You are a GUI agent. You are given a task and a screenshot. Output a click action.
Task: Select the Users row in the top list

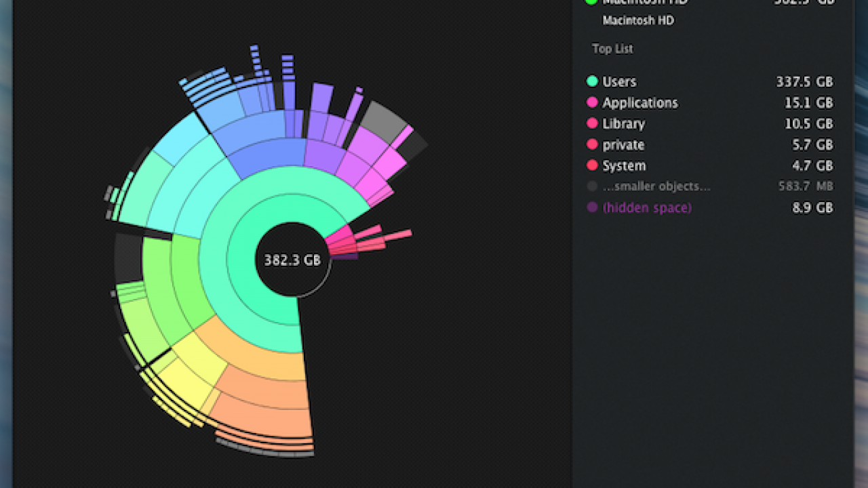pos(709,82)
